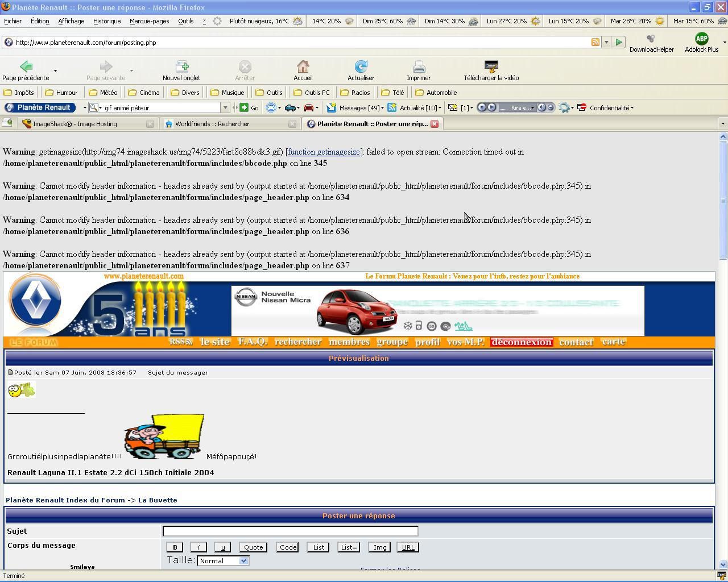This screenshot has height=582, width=728.
Task: Open Marque-pages menu
Action: click(x=149, y=21)
